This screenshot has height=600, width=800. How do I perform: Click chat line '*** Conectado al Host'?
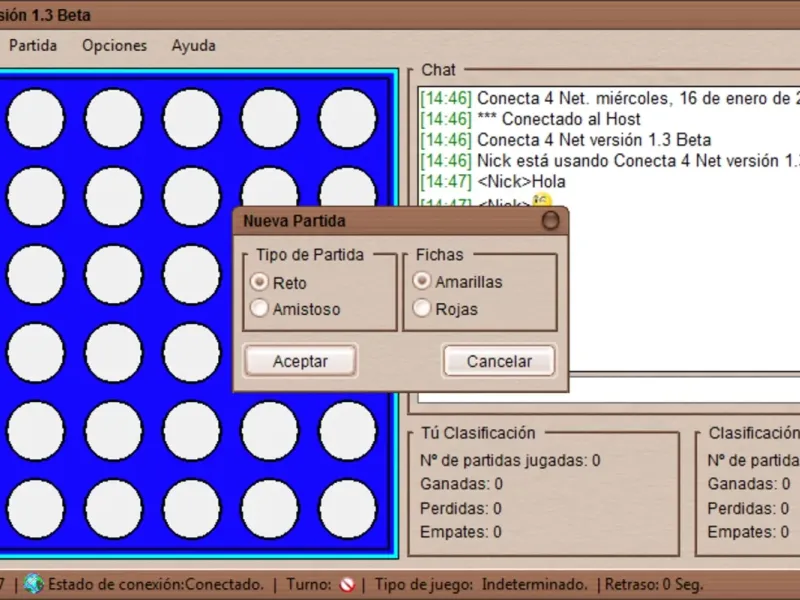pos(558,119)
